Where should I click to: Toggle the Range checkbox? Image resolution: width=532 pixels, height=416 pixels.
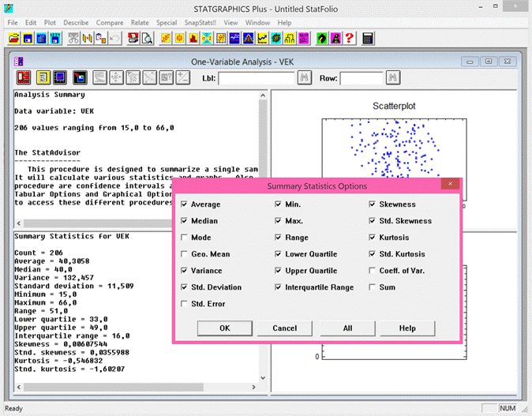pyautogui.click(x=278, y=238)
